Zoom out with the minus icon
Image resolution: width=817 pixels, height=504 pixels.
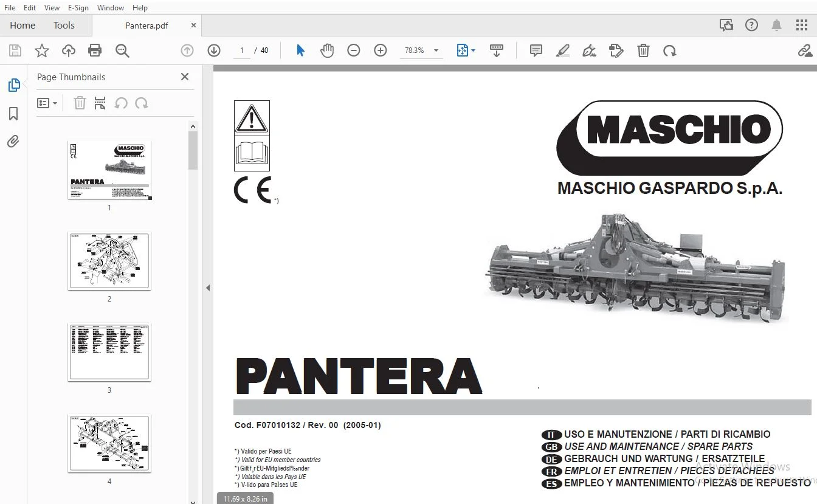[x=354, y=50]
